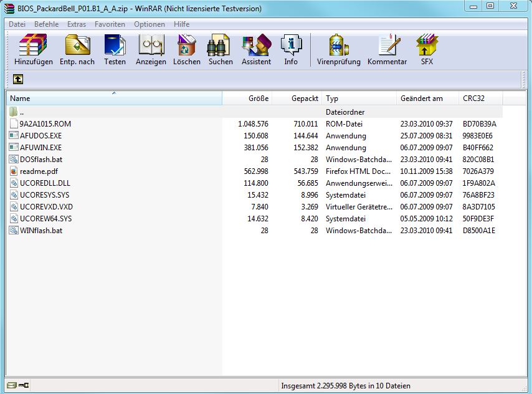Click CRC32 value D8500A1E
532x394 pixels.
pyautogui.click(x=478, y=230)
